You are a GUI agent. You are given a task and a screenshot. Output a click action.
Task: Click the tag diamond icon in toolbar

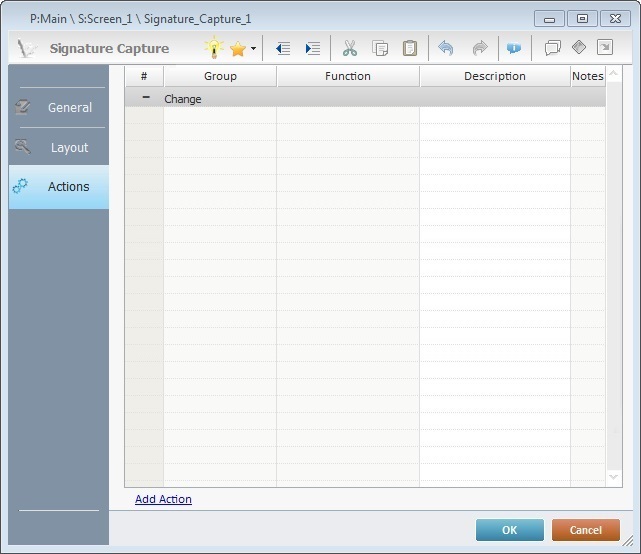coord(579,48)
